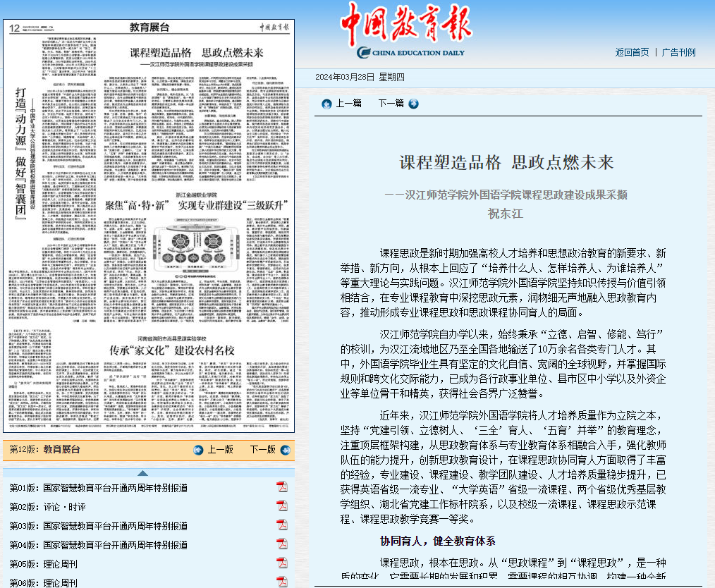Click PDF icon beside 第04版
Image resolution: width=715 pixels, height=588 pixels.
pyautogui.click(x=282, y=544)
